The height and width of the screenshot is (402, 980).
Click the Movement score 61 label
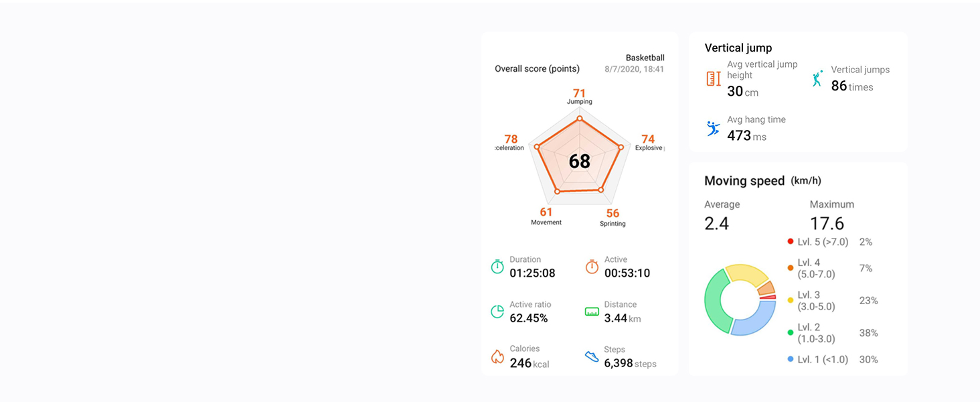pos(546,212)
